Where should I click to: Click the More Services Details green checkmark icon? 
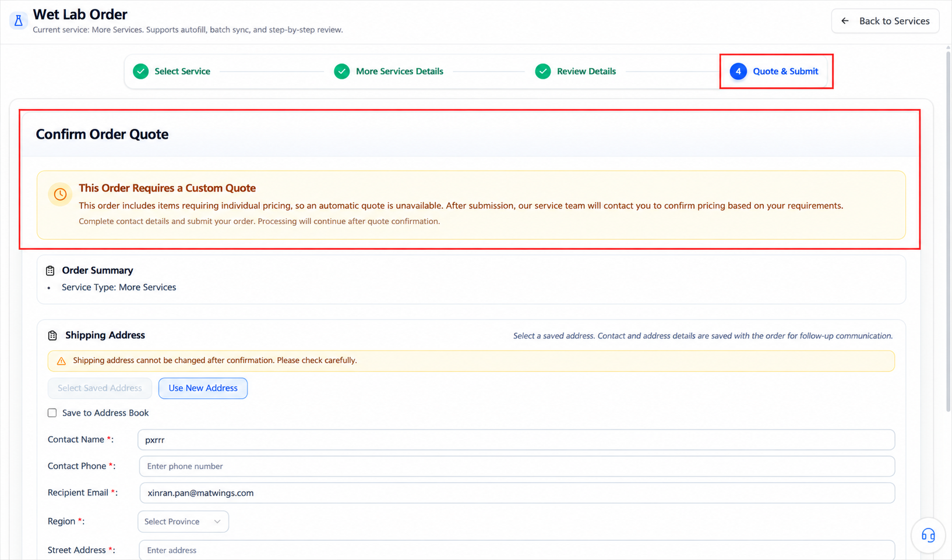point(342,72)
